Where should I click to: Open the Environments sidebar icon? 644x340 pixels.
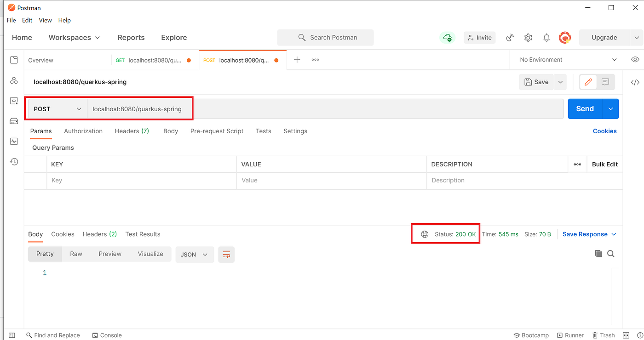pyautogui.click(x=14, y=101)
